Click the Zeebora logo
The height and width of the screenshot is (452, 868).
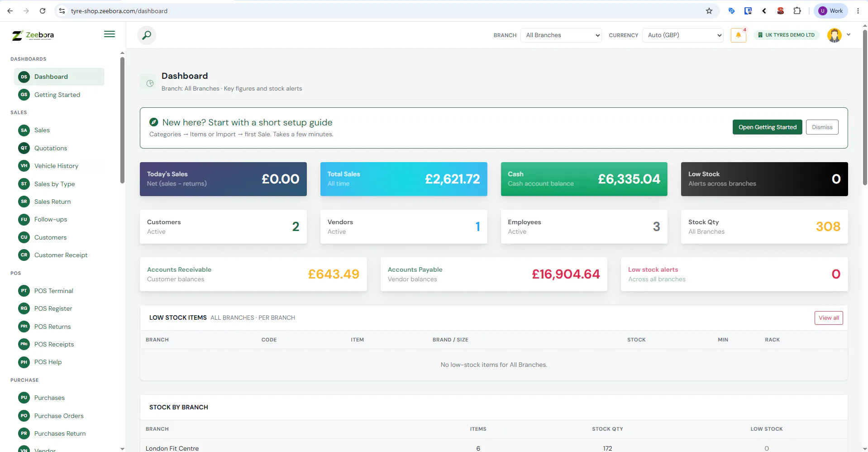pyautogui.click(x=33, y=35)
